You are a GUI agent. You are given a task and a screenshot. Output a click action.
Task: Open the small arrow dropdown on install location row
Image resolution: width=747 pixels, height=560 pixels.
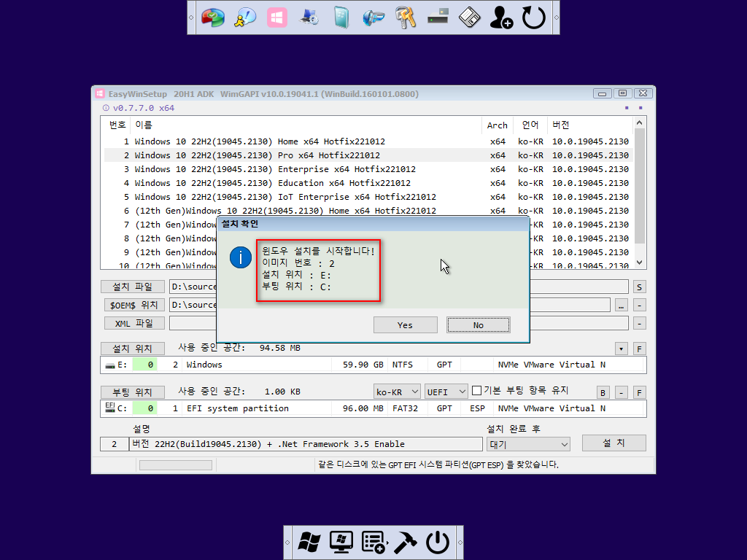tap(621, 349)
